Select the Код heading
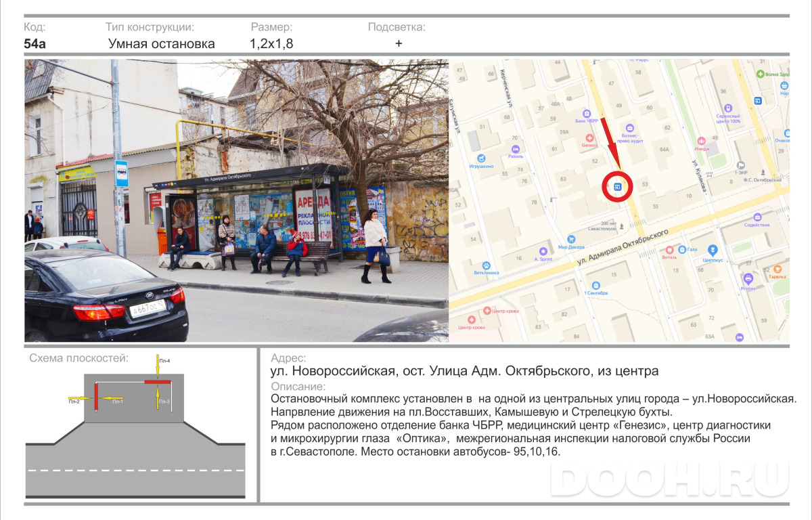812x520 pixels. coord(35,27)
